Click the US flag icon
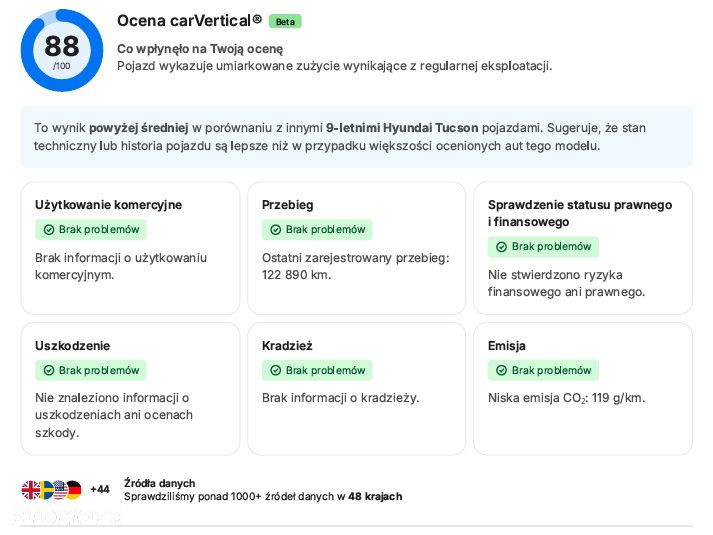Screen dimensions: 713x535 (x=60, y=490)
